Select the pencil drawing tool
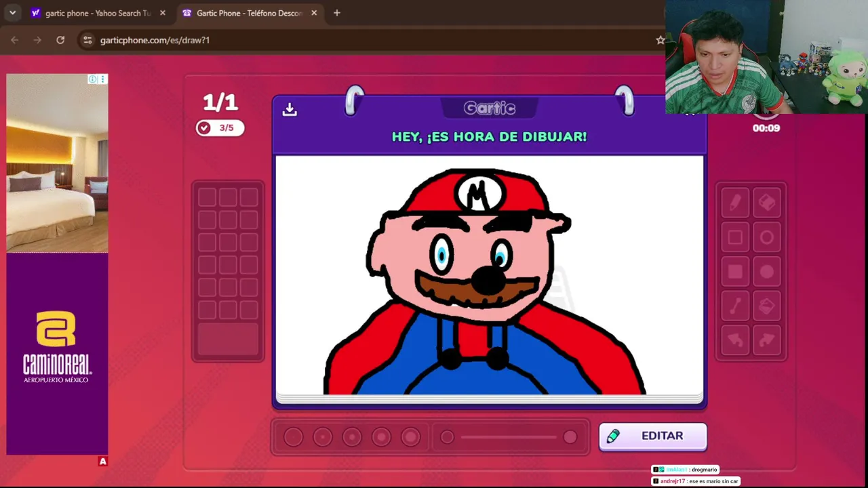The width and height of the screenshot is (868, 488). tap(735, 202)
